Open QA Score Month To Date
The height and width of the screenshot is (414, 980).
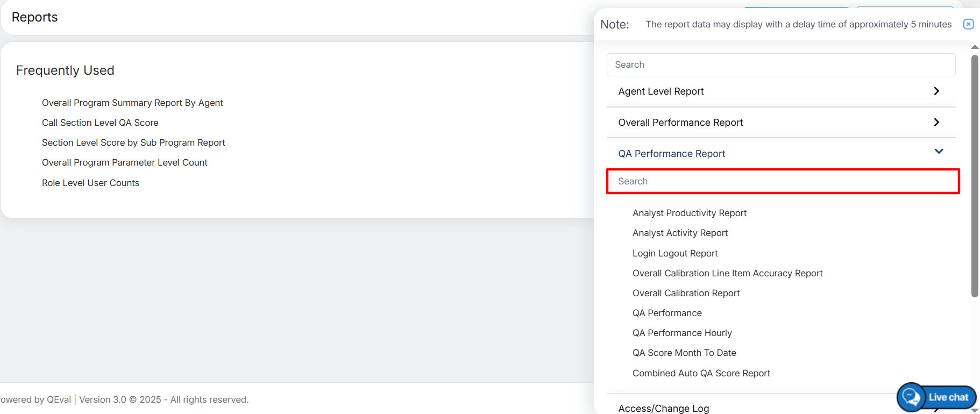(684, 353)
